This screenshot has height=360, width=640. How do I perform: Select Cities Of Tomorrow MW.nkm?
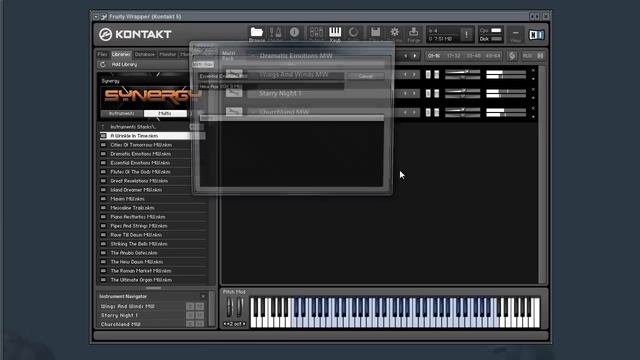pyautogui.click(x=152, y=145)
